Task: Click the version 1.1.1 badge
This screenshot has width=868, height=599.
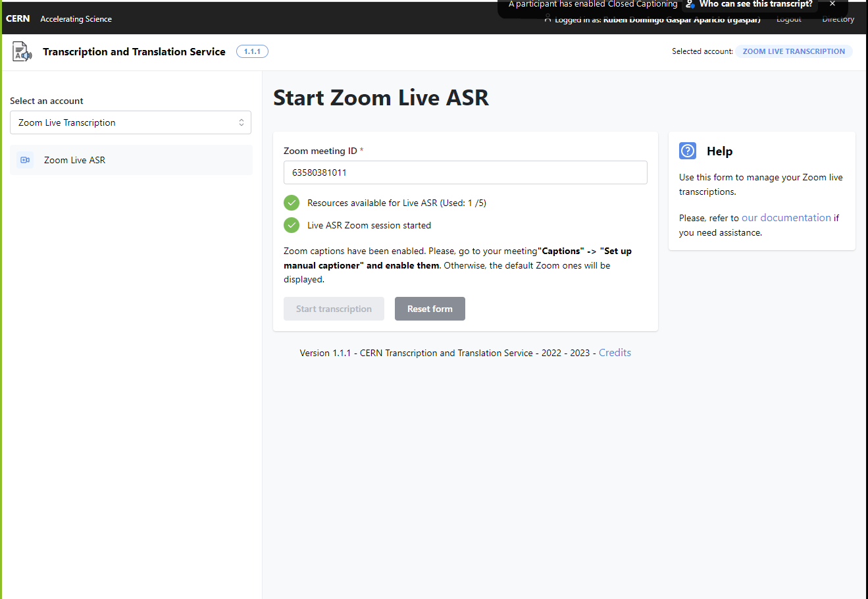Action: tap(252, 51)
